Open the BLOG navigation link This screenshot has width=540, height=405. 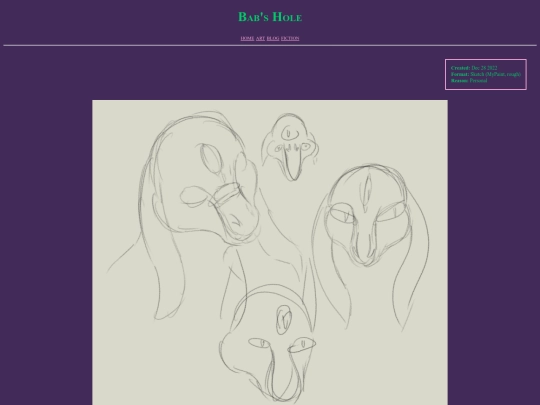tap(273, 38)
